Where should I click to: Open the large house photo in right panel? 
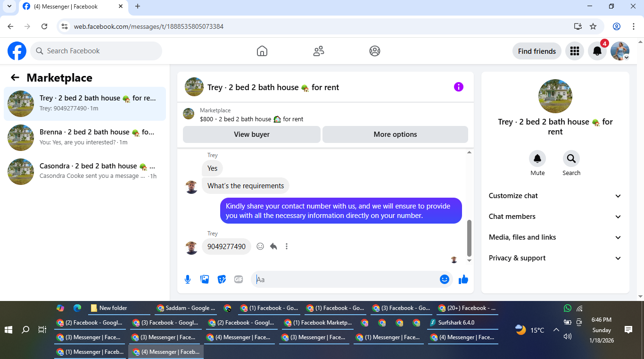[555, 96]
